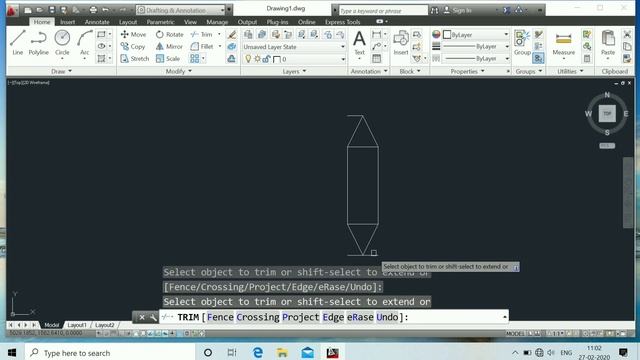Select the Polyline tool

(38, 42)
